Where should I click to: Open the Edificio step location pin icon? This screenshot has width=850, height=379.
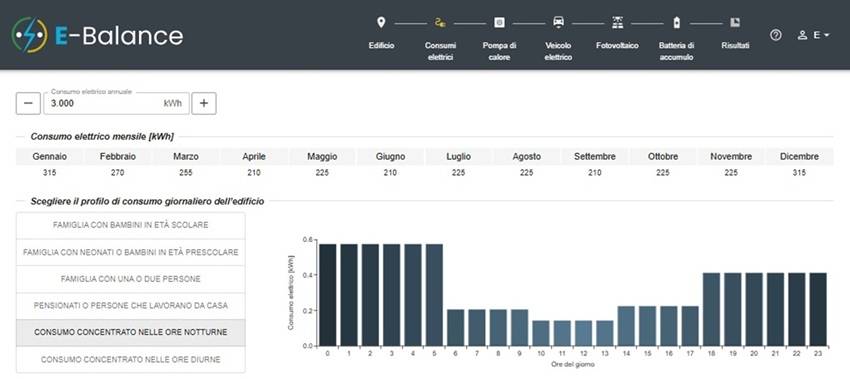coord(381,23)
